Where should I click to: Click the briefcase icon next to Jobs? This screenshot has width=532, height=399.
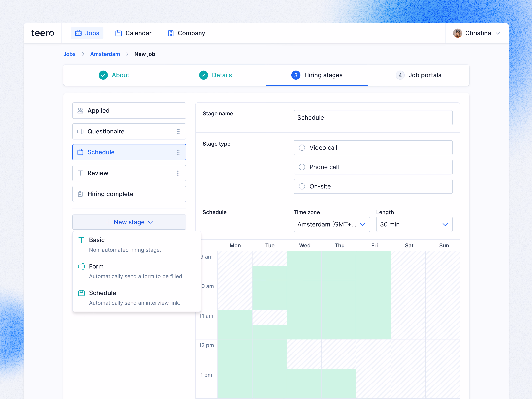pos(78,33)
